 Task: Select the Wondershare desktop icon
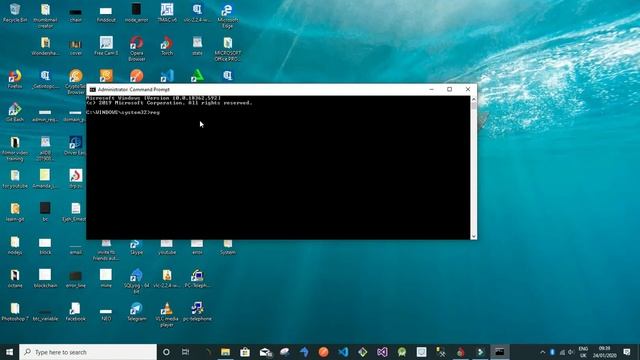[45, 46]
